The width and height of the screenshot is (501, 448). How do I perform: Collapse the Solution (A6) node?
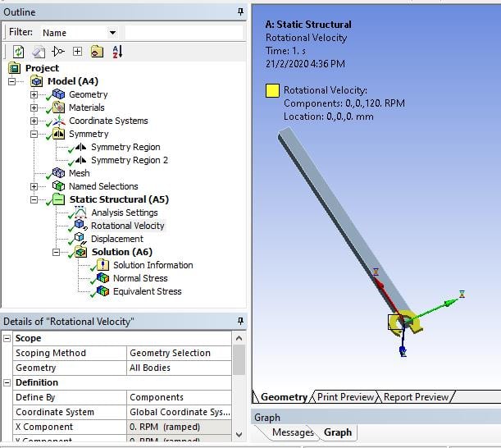click(56, 252)
